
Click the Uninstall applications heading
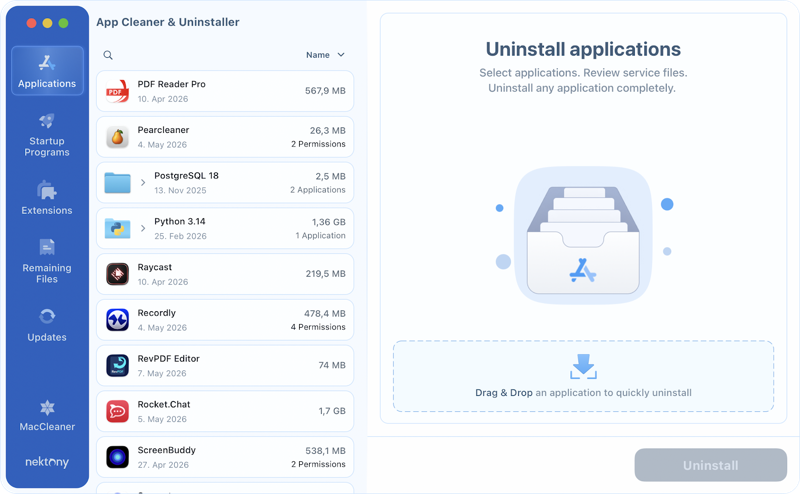[583, 49]
